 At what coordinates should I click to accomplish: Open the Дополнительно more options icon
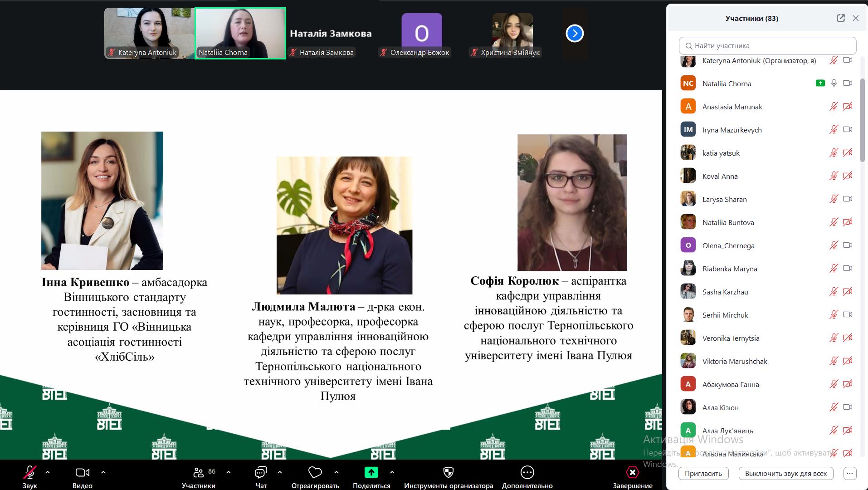(527, 473)
